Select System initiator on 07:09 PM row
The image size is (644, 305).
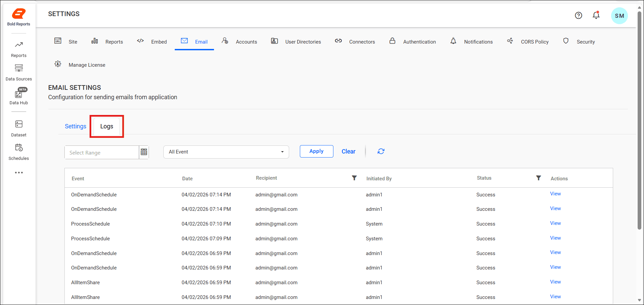[x=374, y=239]
